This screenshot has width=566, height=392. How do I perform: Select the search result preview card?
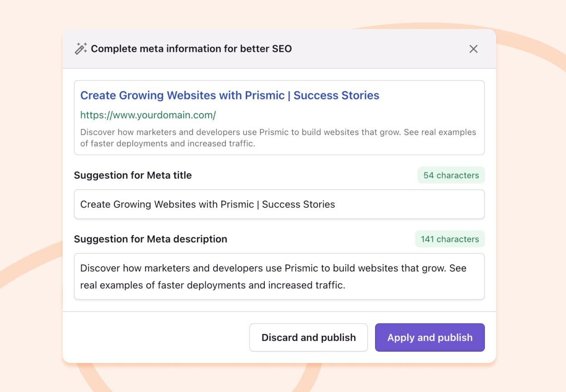pyautogui.click(x=279, y=117)
